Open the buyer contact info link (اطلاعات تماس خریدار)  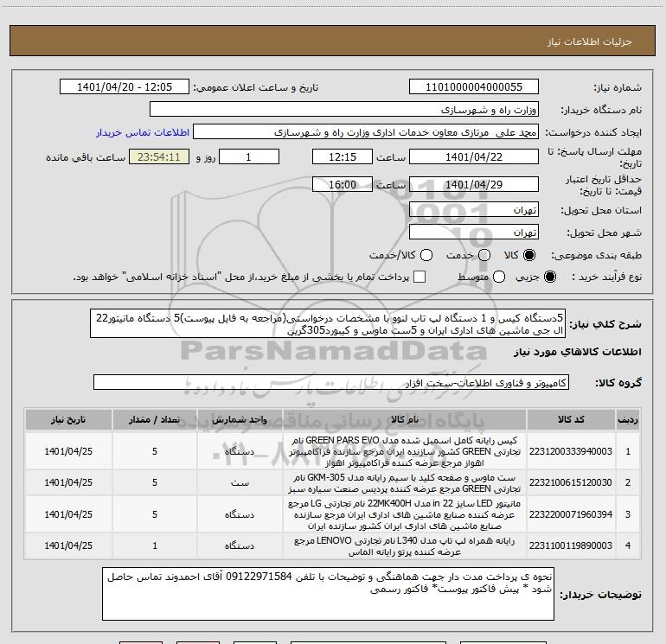pyautogui.click(x=143, y=132)
